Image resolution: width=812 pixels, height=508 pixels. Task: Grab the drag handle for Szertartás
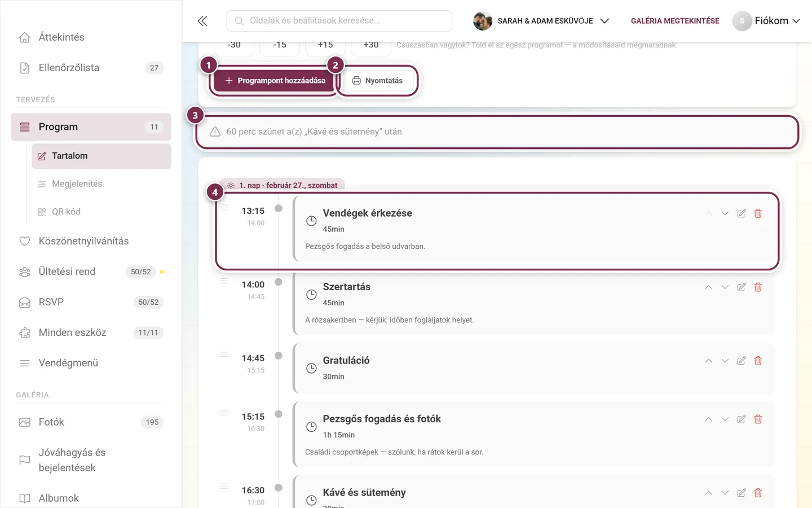pos(224,281)
